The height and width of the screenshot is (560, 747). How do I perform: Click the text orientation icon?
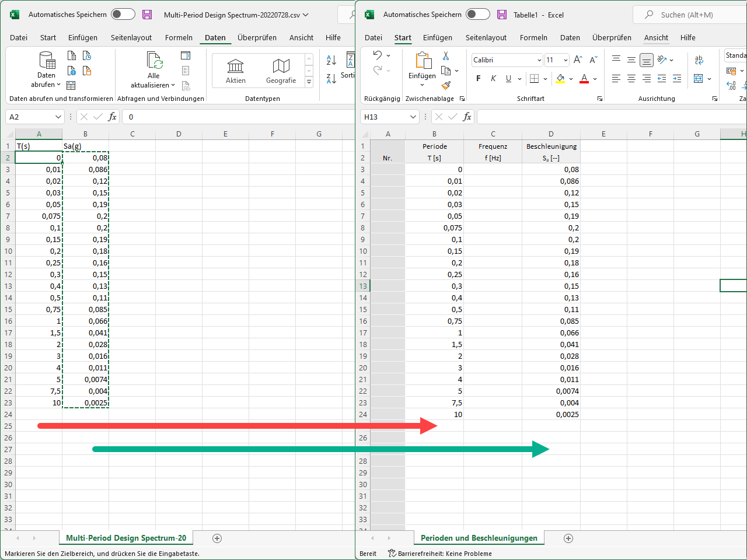coord(662,60)
